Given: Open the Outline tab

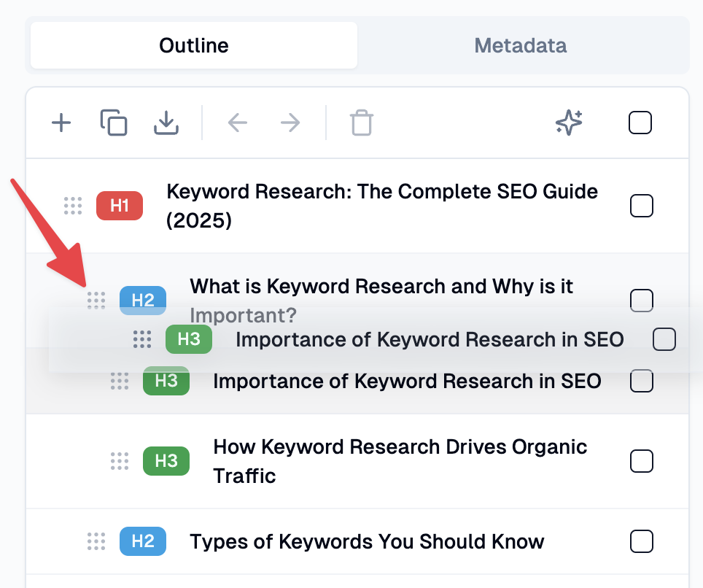Looking at the screenshot, I should pos(194,45).
